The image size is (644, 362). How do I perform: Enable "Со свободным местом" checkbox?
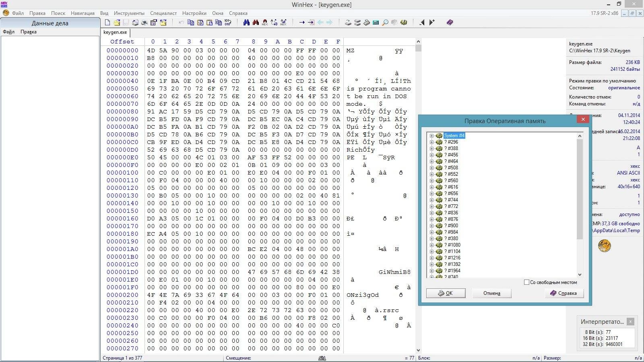(x=526, y=282)
